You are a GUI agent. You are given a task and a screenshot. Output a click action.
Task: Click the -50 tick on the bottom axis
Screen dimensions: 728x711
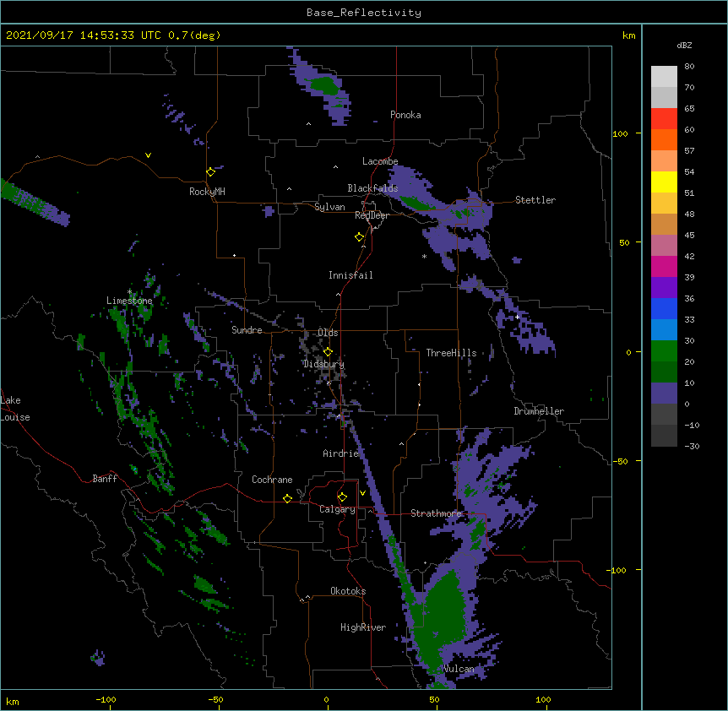pyautogui.click(x=215, y=699)
